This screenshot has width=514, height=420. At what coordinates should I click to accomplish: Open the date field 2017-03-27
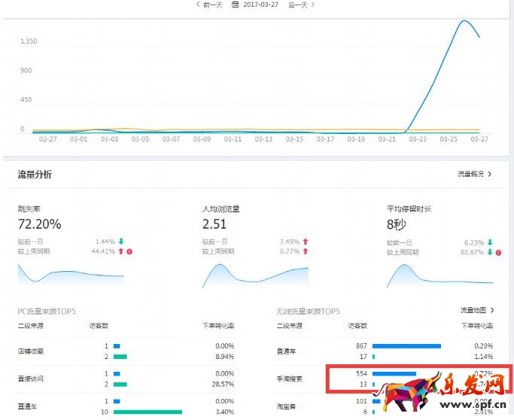[x=260, y=5]
